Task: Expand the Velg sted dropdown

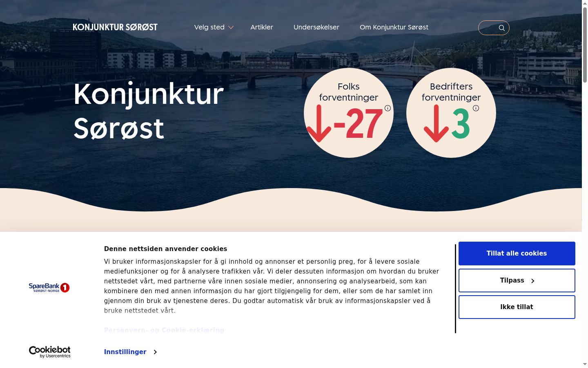Action: coord(214,27)
